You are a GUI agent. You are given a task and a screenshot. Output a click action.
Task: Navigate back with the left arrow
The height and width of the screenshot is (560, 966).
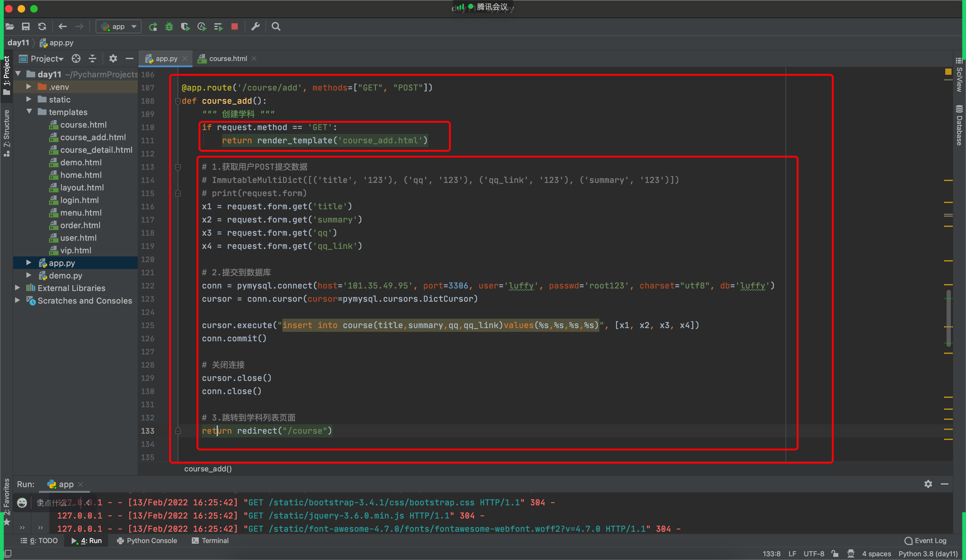(63, 26)
